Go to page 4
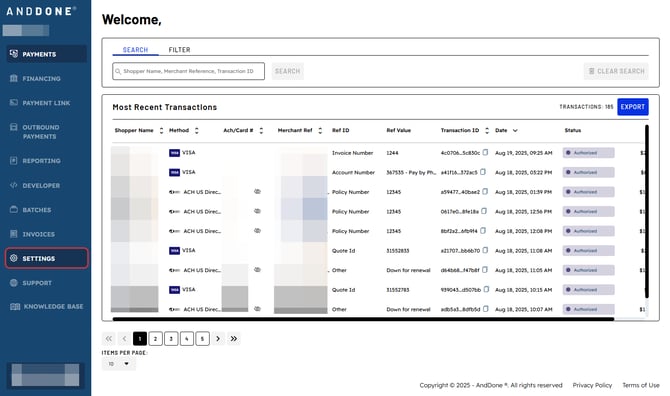This screenshot has height=396, width=670. coord(187,339)
